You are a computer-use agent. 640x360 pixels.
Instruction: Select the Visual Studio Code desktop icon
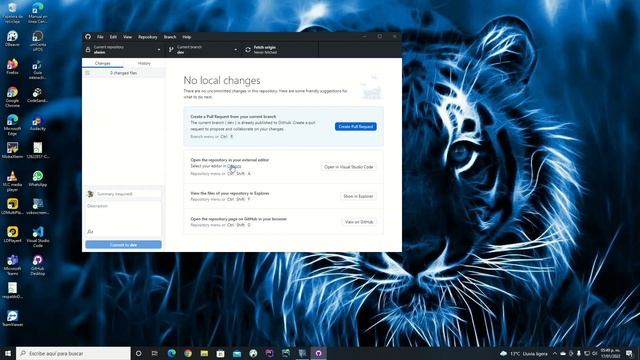point(38,237)
